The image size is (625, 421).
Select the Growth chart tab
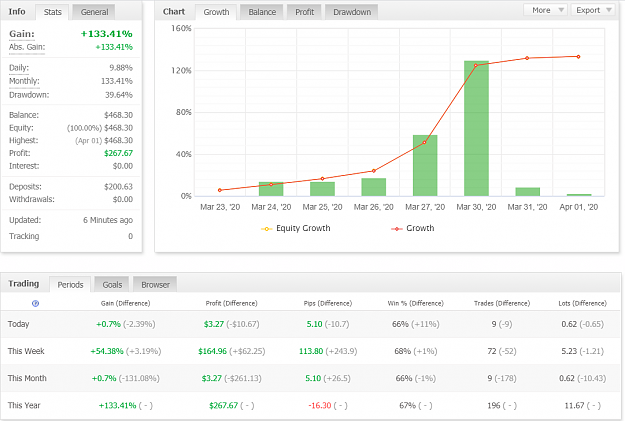point(216,12)
